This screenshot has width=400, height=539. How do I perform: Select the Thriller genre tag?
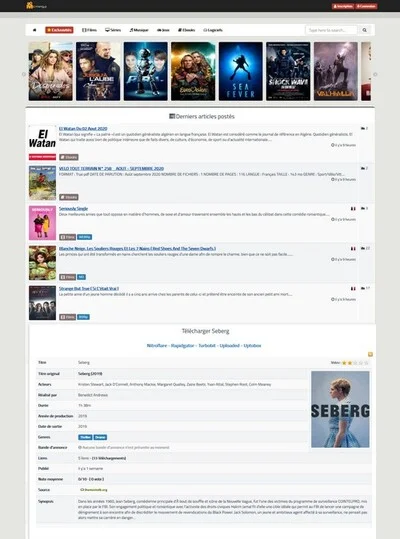pos(85,437)
